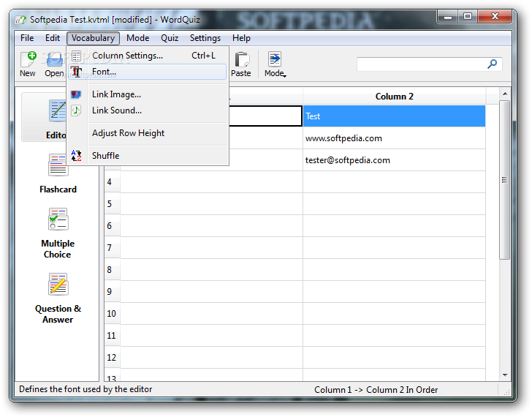Click the Shuffle menu icon
532x417 pixels.
(76, 156)
